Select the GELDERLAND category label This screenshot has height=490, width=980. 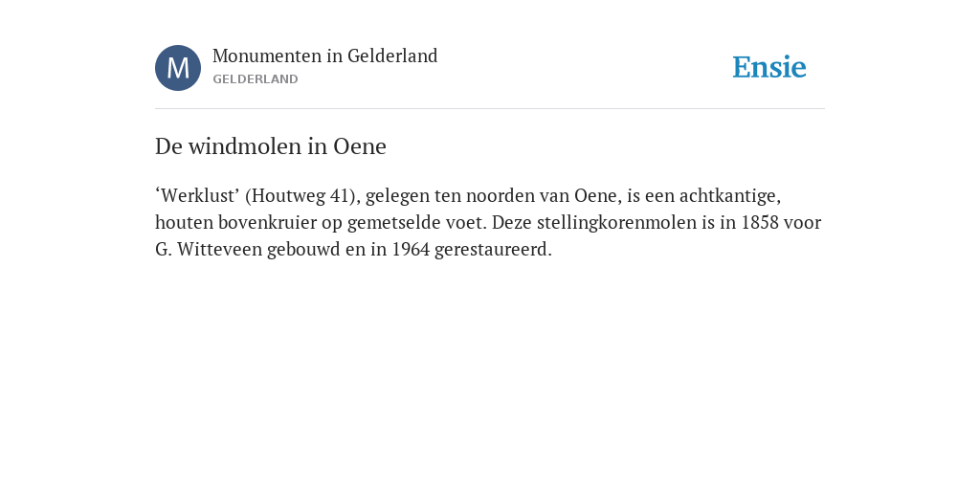(255, 79)
